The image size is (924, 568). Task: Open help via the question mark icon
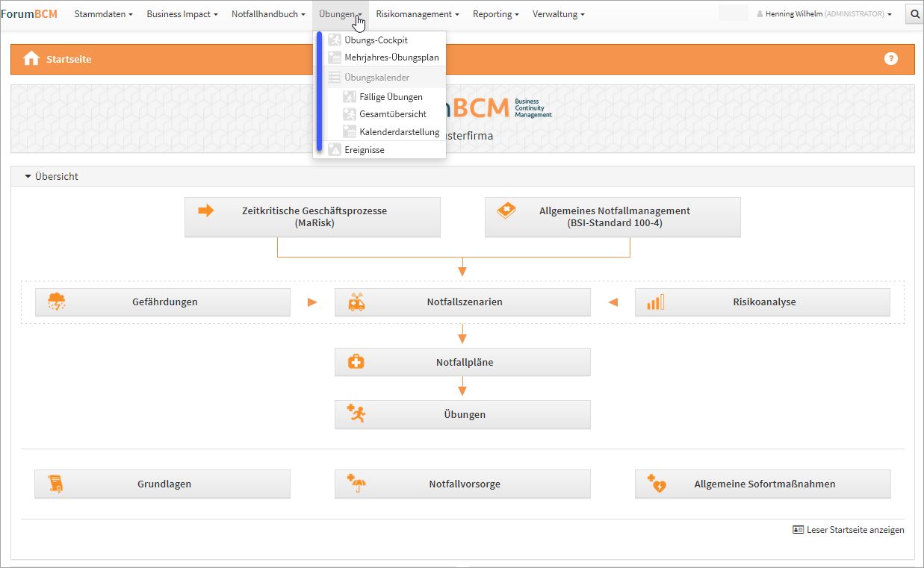[890, 59]
